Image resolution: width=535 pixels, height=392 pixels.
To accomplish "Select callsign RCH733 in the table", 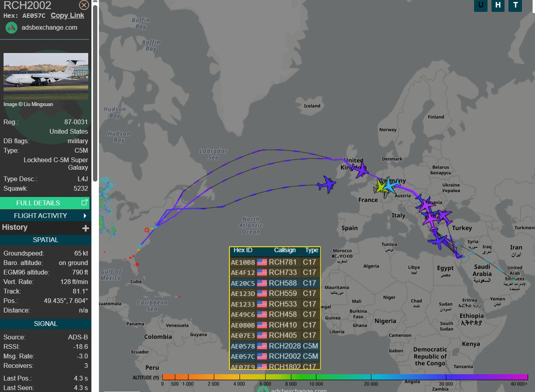I will coord(283,273).
